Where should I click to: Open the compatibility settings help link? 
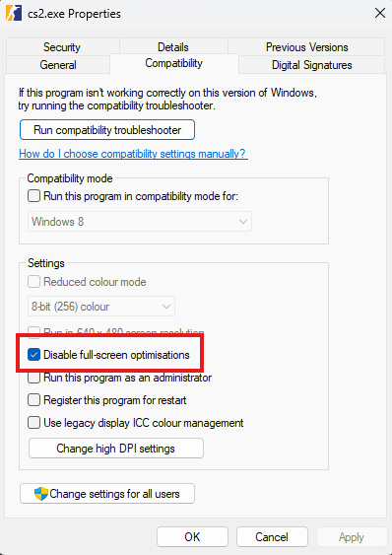click(133, 154)
